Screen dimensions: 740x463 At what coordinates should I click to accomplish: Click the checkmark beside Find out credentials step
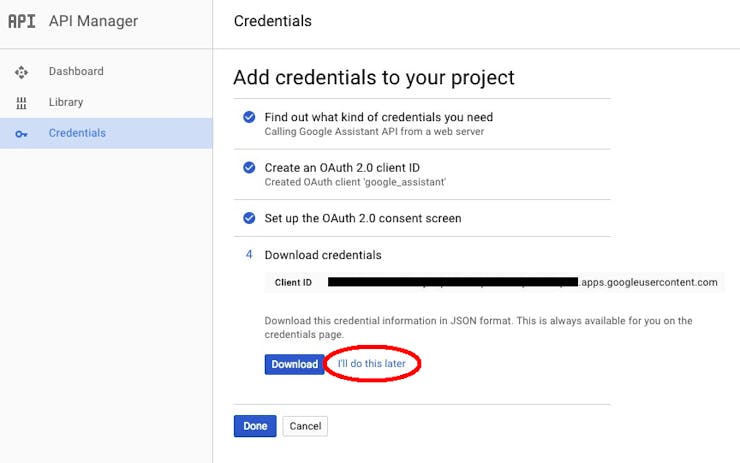coord(249,117)
